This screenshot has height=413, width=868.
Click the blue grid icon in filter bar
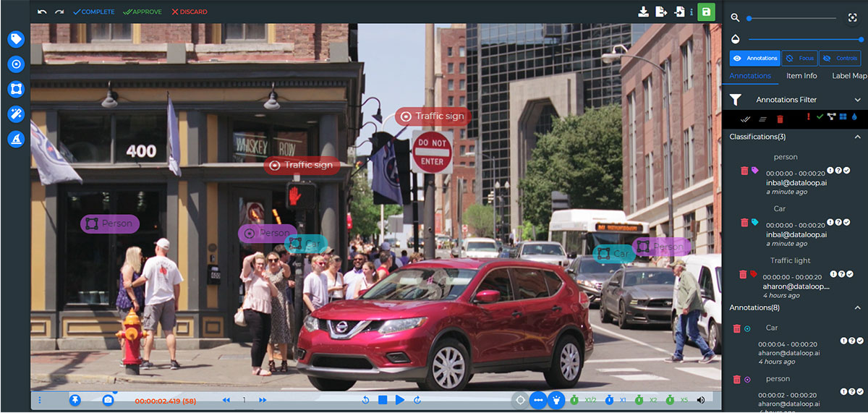[x=843, y=116]
